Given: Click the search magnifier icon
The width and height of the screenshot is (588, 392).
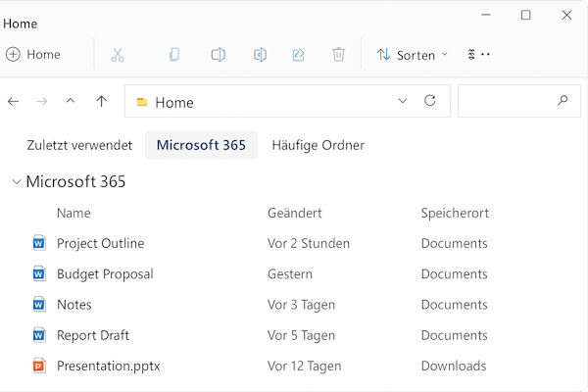Looking at the screenshot, I should 563,100.
